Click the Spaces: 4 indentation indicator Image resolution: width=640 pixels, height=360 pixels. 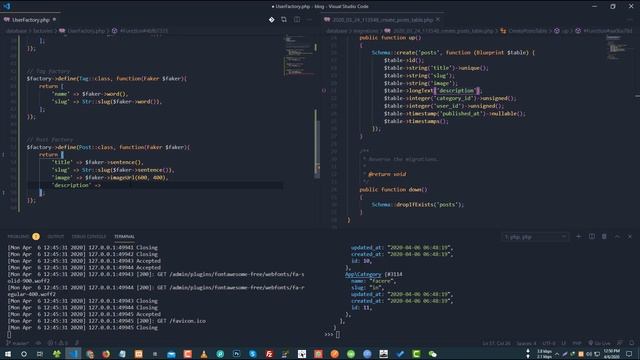pos(526,343)
